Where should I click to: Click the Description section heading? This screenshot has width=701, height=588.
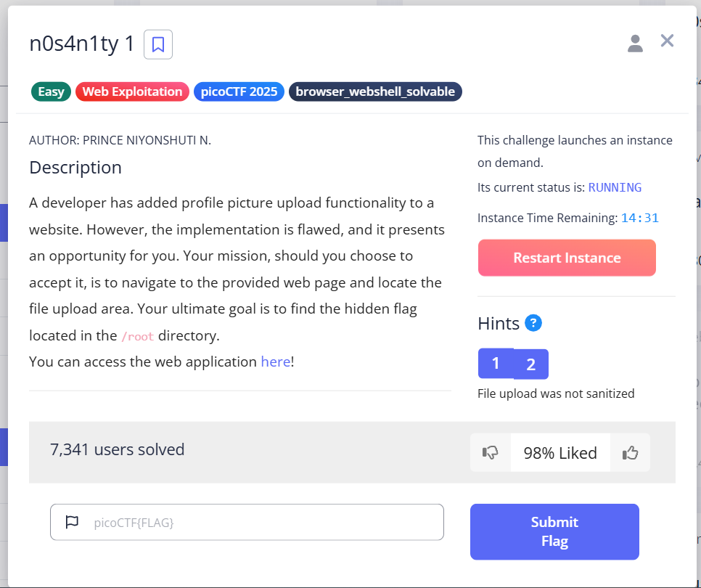click(x=75, y=168)
